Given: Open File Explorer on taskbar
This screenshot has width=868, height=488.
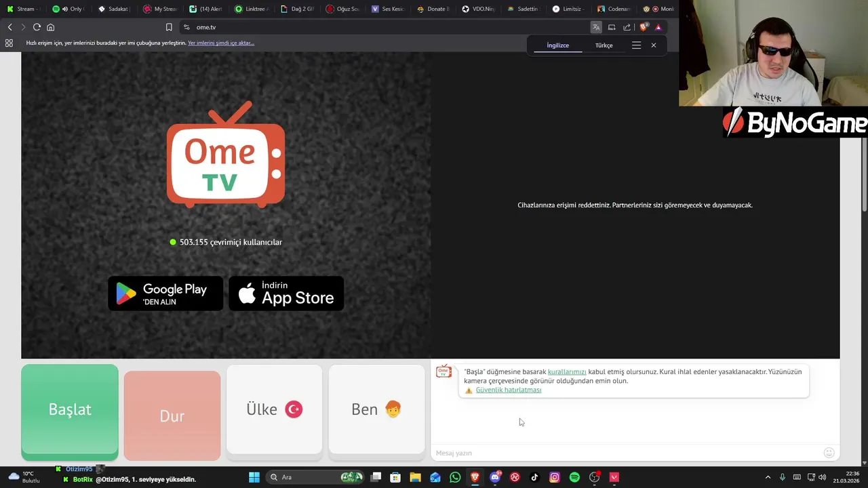Looking at the screenshot, I should (x=415, y=477).
